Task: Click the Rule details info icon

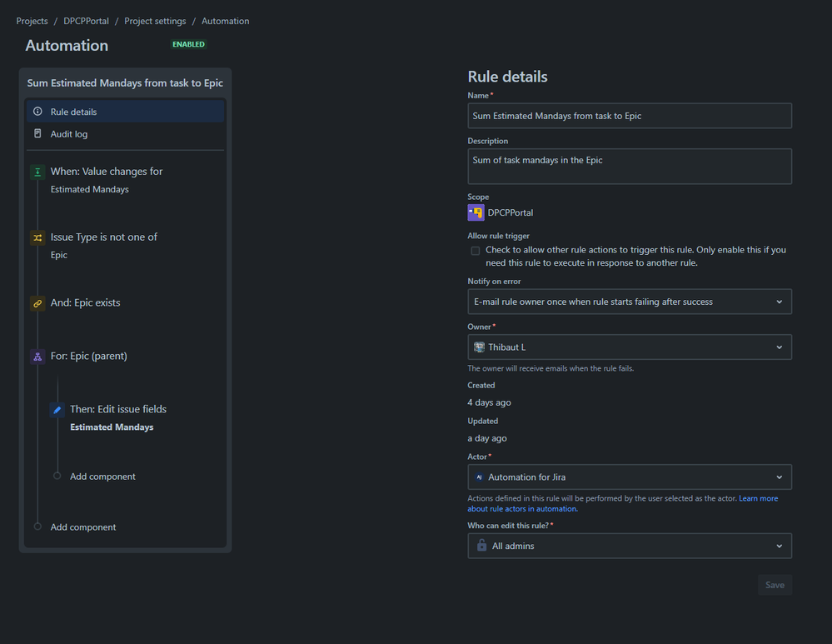Action: [x=37, y=112]
